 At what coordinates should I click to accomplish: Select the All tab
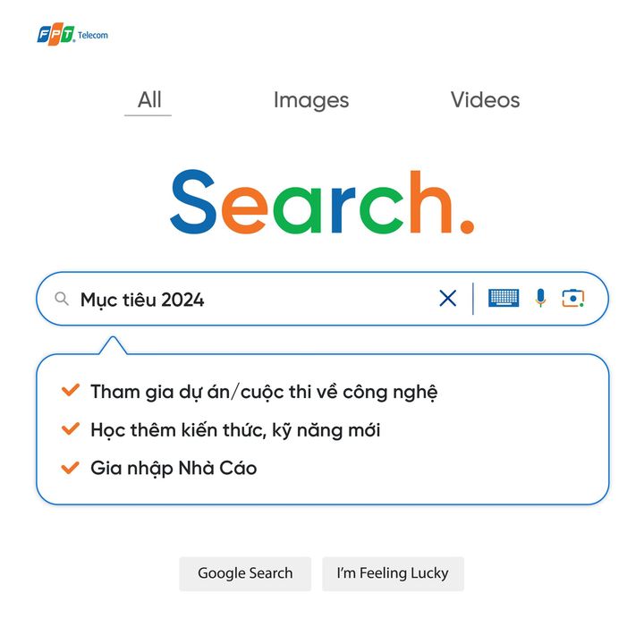[x=149, y=100]
